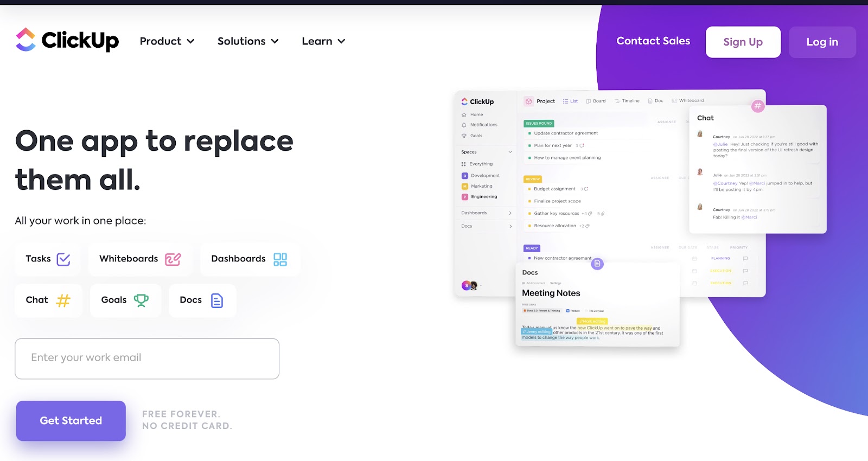Open the 'How to manage event planning' task
Image resolution: width=868 pixels, height=461 pixels.
point(567,158)
